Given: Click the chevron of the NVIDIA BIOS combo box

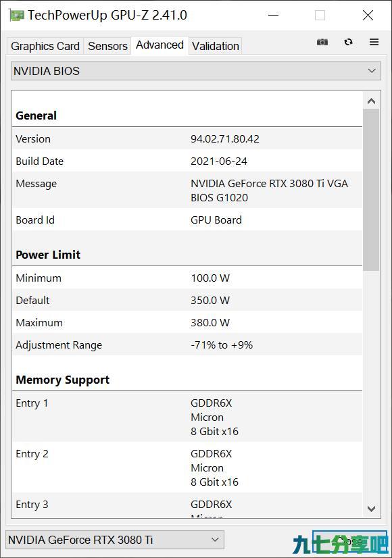Looking at the screenshot, I should pos(372,71).
